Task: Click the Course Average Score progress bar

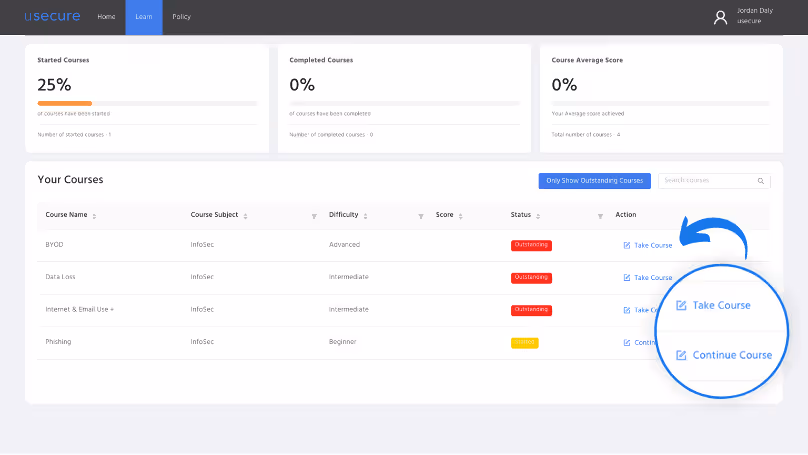Action: pos(661,104)
